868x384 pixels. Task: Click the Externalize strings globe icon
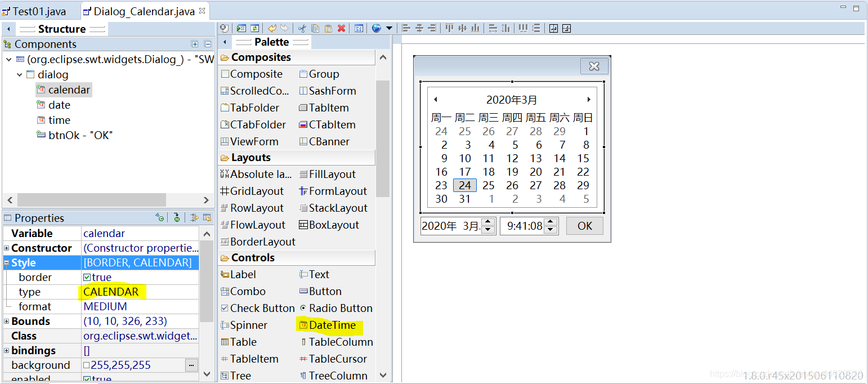click(x=377, y=28)
